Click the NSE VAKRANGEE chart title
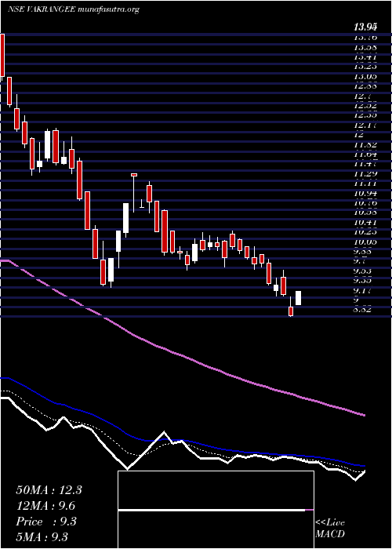This screenshot has height=549, width=392. pos(74,9)
